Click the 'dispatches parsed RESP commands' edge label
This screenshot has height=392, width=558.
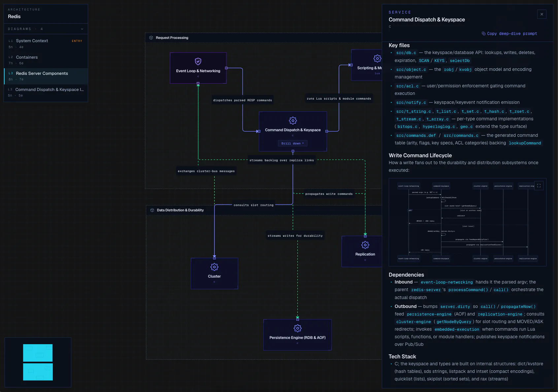coord(243,100)
